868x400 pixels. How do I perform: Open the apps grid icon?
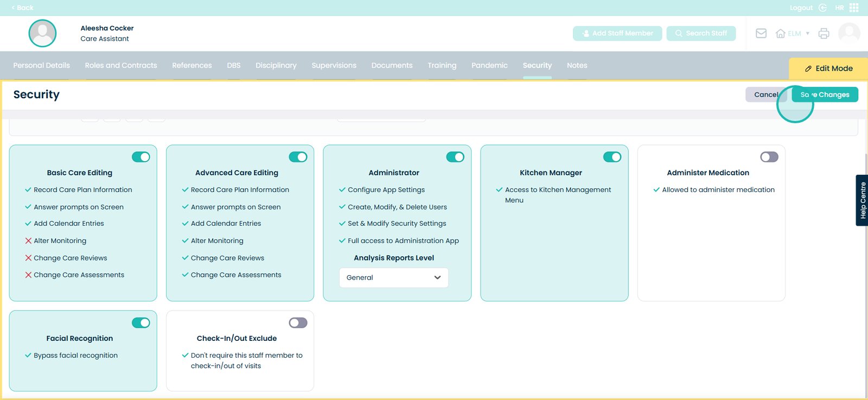tap(854, 8)
